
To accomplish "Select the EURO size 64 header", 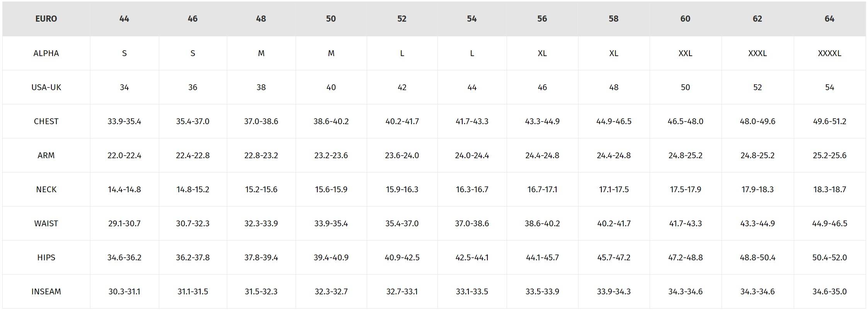I will (830, 19).
